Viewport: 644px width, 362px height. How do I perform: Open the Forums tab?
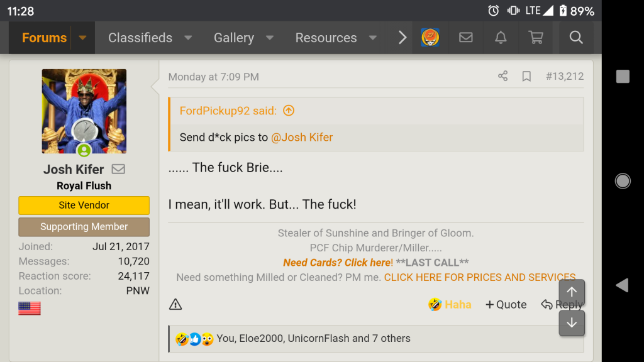pos(45,38)
